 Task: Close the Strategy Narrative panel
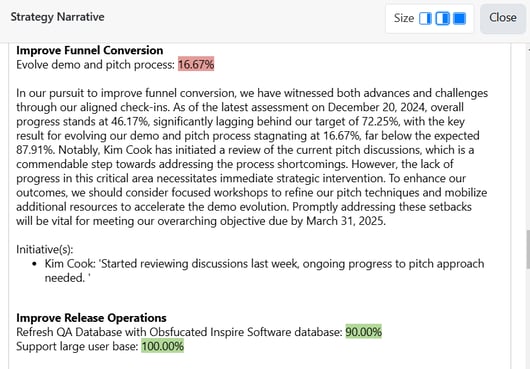503,18
